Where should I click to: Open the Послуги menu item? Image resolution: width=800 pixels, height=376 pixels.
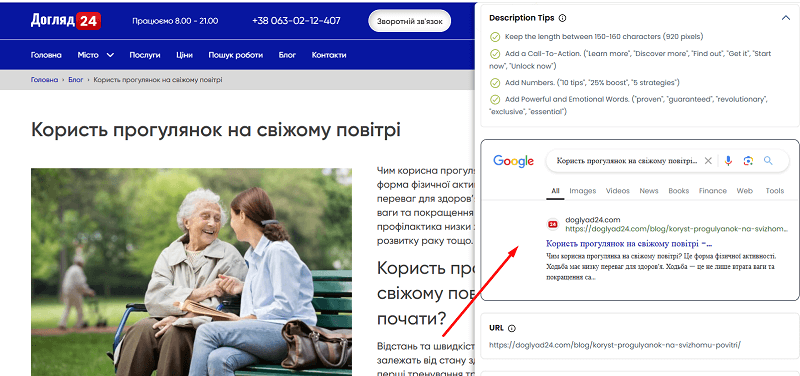coord(145,55)
